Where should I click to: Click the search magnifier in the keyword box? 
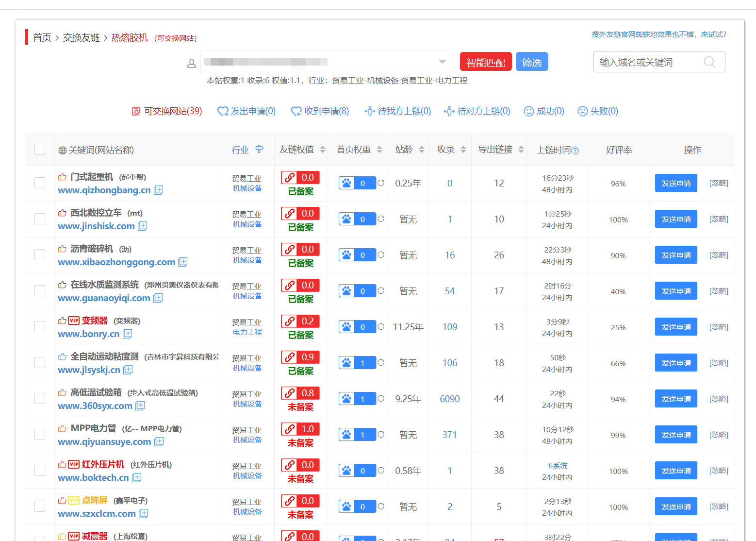coord(709,62)
